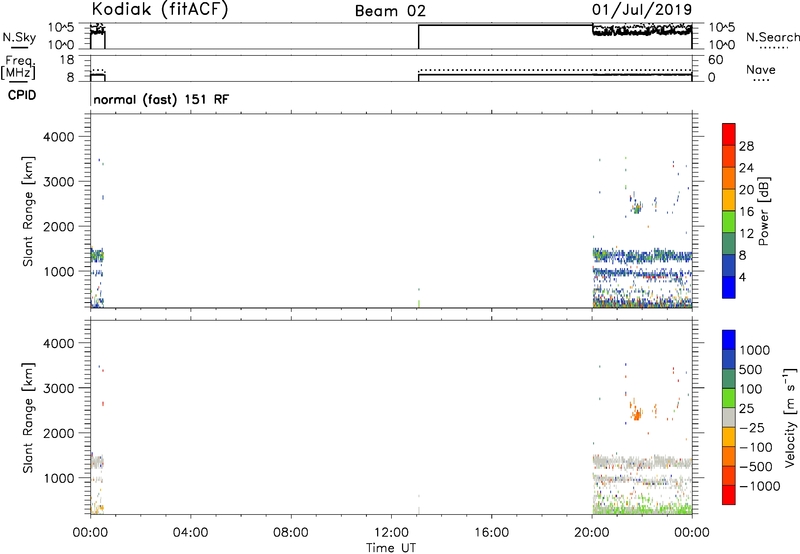The image size is (800, 554).
Task: Click the 'N.Search' legend label
Action: [x=772, y=37]
